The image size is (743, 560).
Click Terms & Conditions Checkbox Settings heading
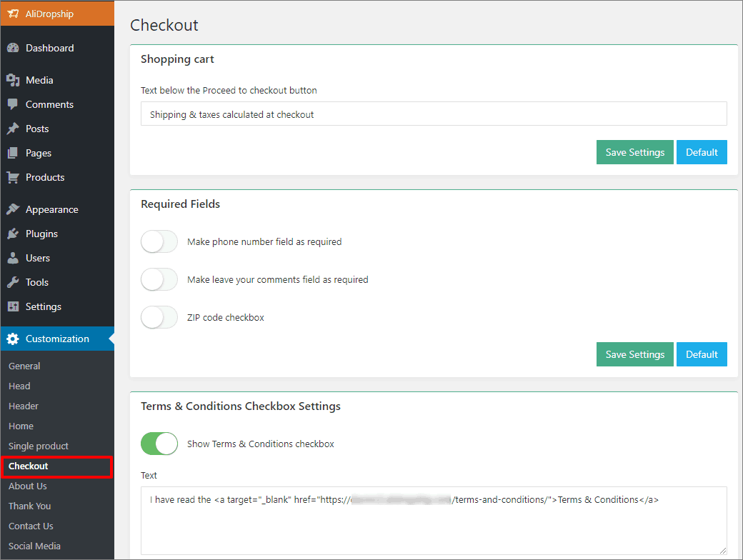(x=241, y=406)
